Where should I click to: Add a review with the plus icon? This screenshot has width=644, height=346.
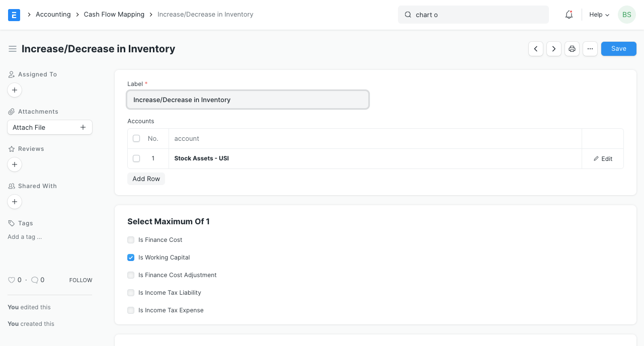pos(15,164)
